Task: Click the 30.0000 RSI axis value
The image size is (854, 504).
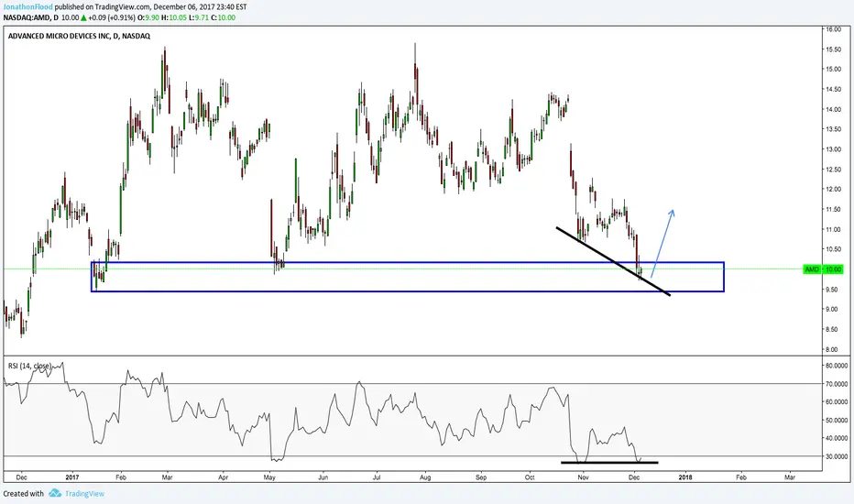Action: coord(837,456)
